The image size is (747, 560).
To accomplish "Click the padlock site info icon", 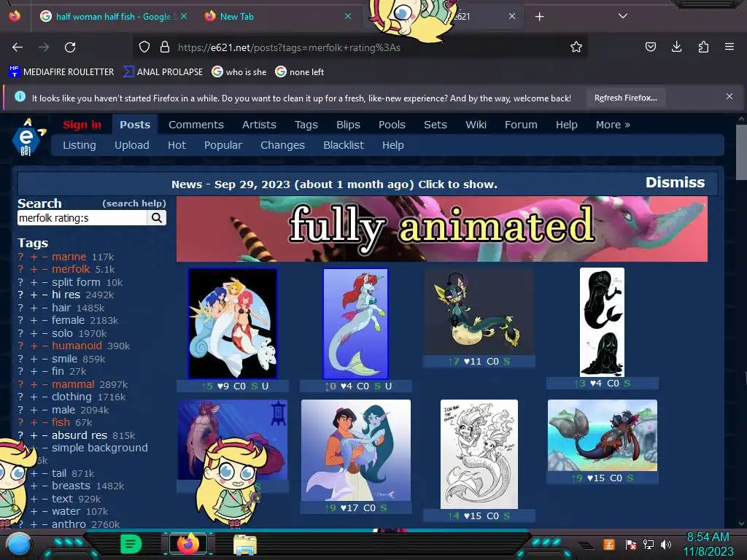I will pos(165,47).
